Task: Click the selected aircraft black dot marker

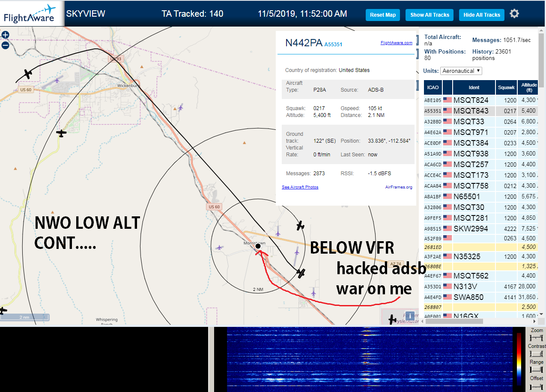Action: click(x=258, y=246)
